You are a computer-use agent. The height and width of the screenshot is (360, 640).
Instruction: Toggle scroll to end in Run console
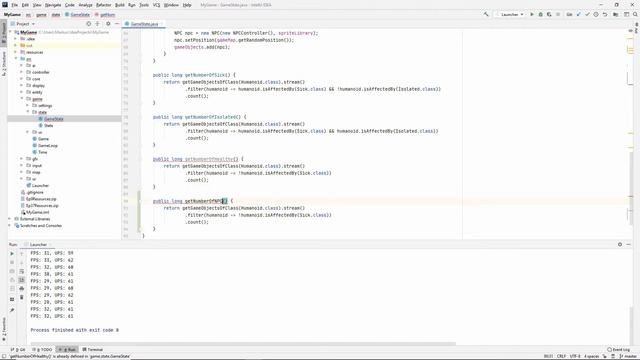pyautogui.click(x=22, y=280)
